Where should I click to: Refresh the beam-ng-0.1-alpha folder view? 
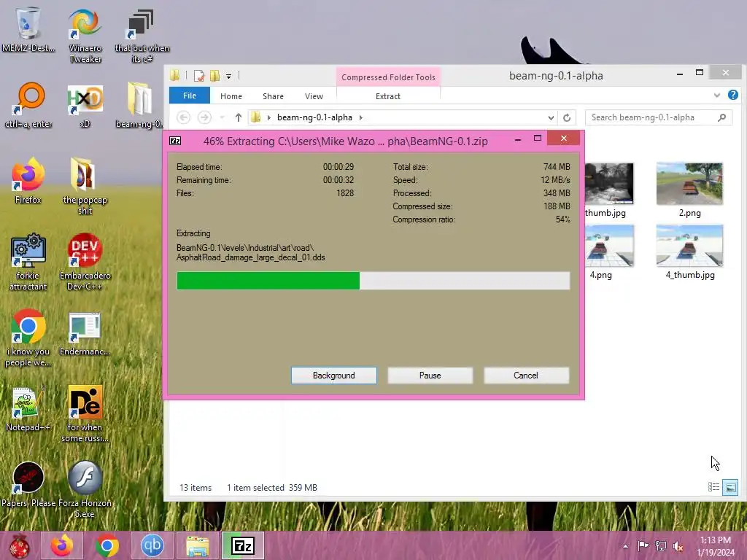pyautogui.click(x=566, y=117)
